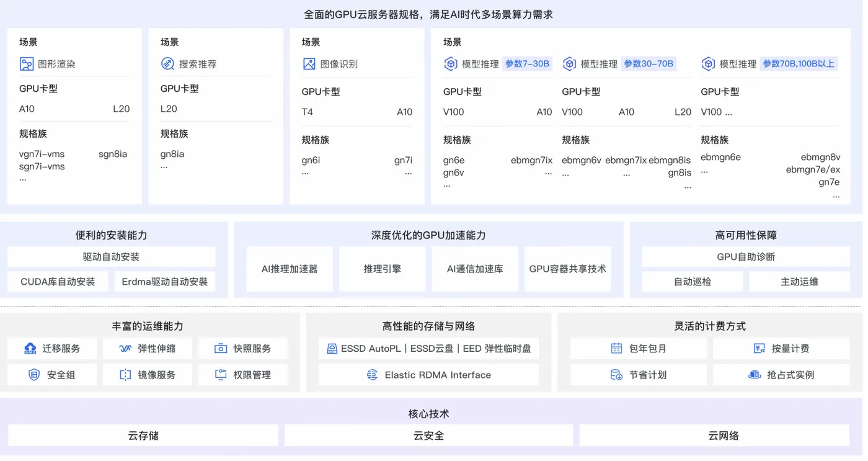Viewport: 868px width, 461px height.
Task: Click the 权限管理 permission icon
Action: (x=221, y=375)
